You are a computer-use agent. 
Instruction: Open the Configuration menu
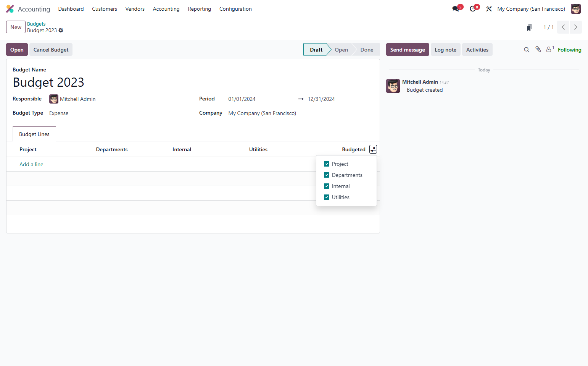pos(235,9)
